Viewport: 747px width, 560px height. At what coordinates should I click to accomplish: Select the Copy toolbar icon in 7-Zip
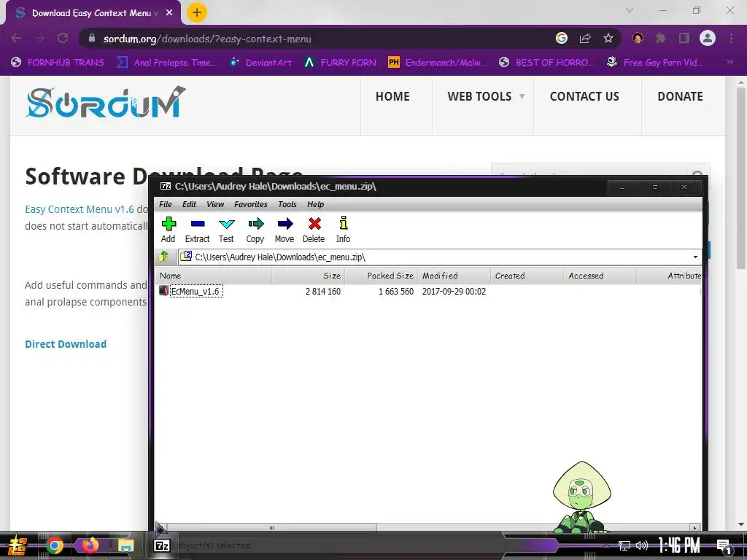(255, 230)
